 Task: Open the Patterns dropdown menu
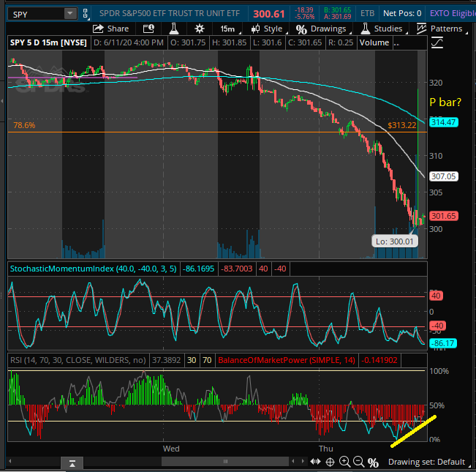(x=442, y=29)
